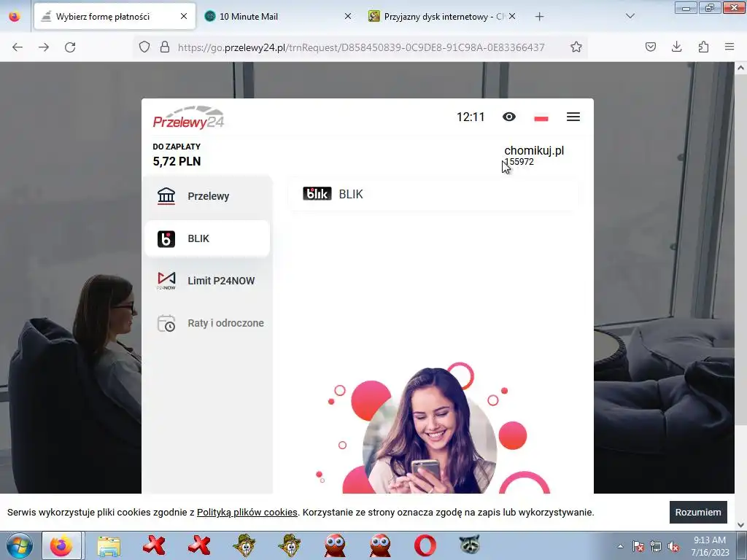Click the przelewy24 URL address bar
747x560 pixels.
point(361,47)
